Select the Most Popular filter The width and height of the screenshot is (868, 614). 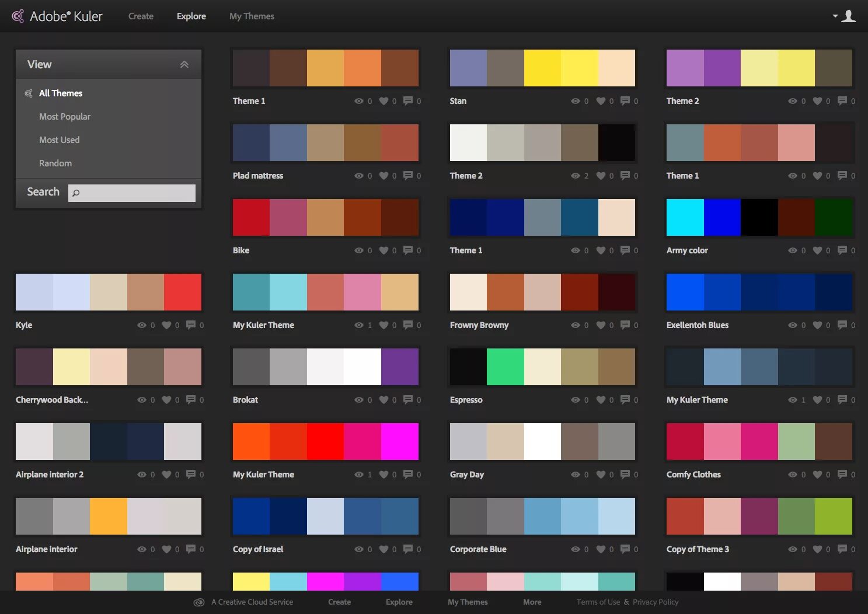click(x=65, y=116)
